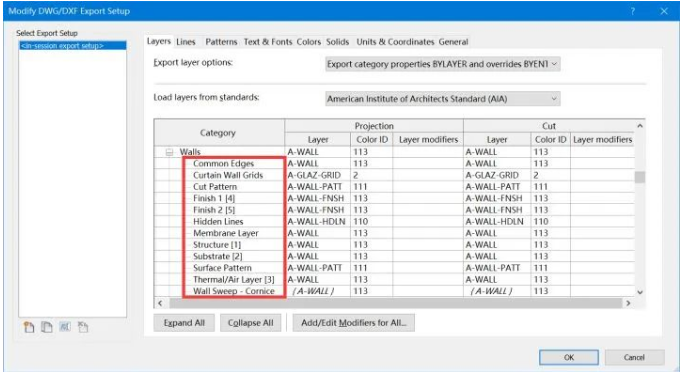
Task: Click Cut layer {A-WALL} for Wall Sweep - Cornice
Action: [497, 291]
